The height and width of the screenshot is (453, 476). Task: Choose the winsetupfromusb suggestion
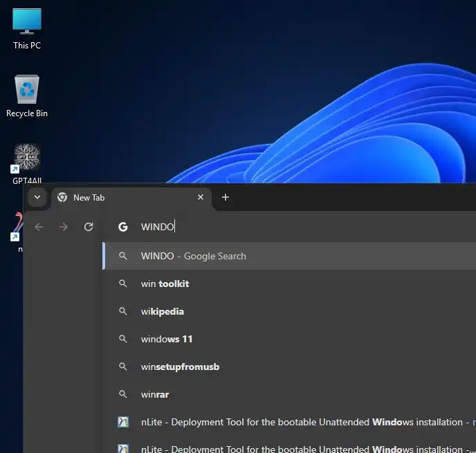(290, 367)
